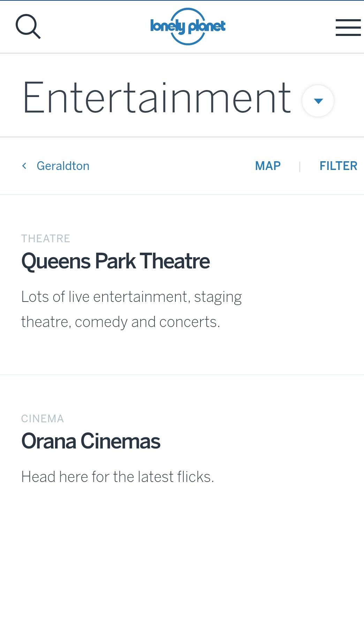Open search with the magnifier icon
The width and height of the screenshot is (364, 631).
[28, 27]
